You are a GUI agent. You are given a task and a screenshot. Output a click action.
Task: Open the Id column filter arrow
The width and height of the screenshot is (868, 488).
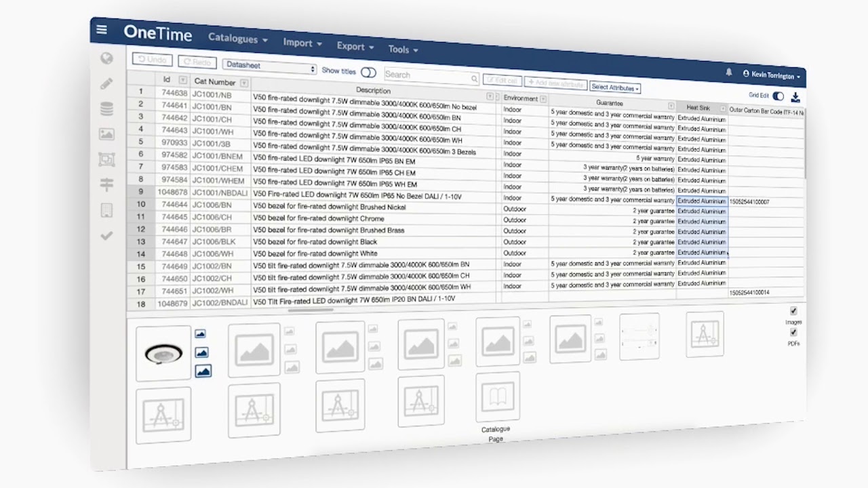pyautogui.click(x=182, y=80)
